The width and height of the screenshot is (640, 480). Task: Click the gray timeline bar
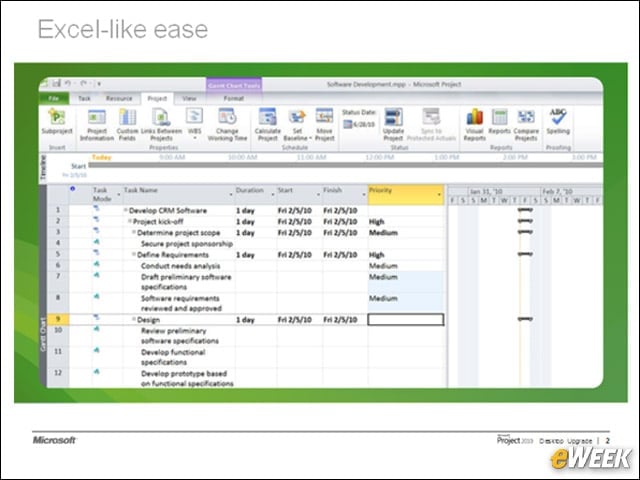pyautogui.click(x=345, y=165)
